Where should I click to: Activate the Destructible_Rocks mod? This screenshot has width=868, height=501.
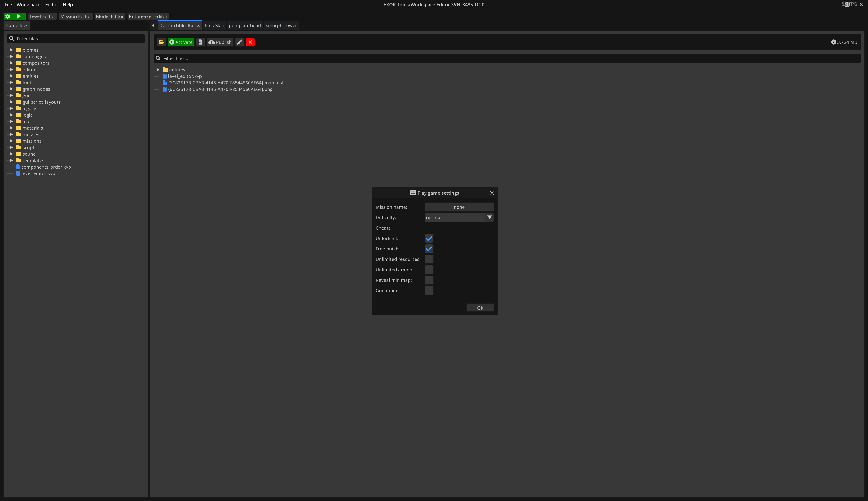(x=181, y=42)
